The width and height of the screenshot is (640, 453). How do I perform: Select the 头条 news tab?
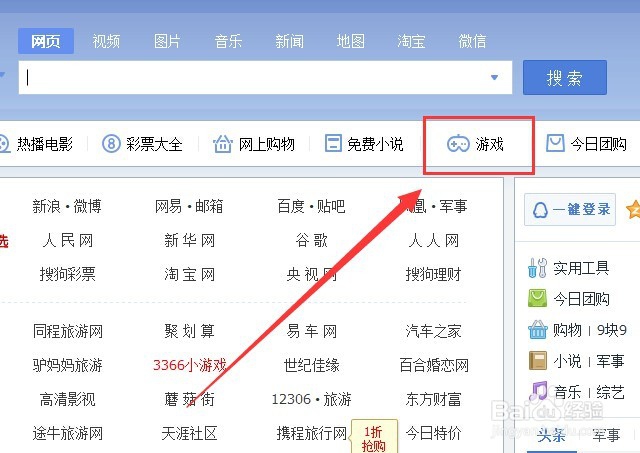pyautogui.click(x=551, y=435)
